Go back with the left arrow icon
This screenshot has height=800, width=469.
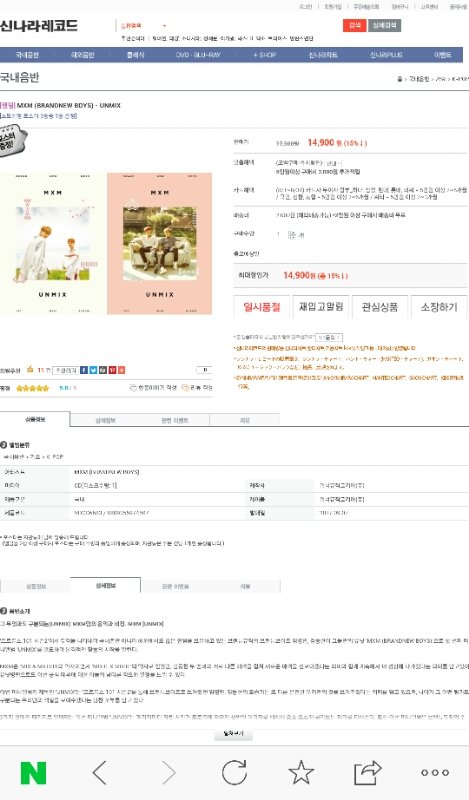(x=100, y=772)
